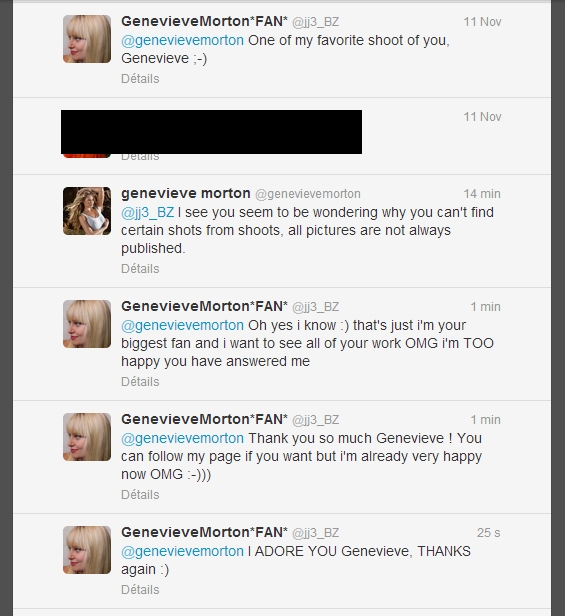
Task: Click the '25 s' timestamp
Action: click(488, 533)
